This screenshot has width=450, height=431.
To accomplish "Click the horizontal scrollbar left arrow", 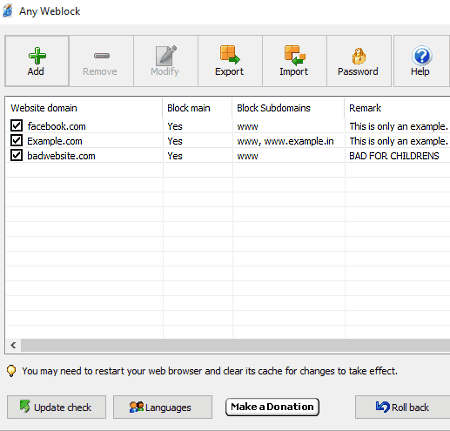I will click(x=13, y=345).
